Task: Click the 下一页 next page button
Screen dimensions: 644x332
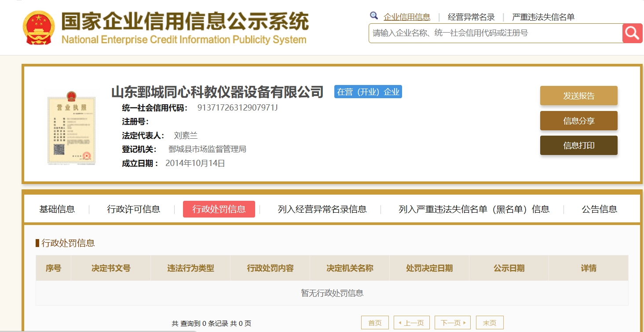Action: coord(453,323)
